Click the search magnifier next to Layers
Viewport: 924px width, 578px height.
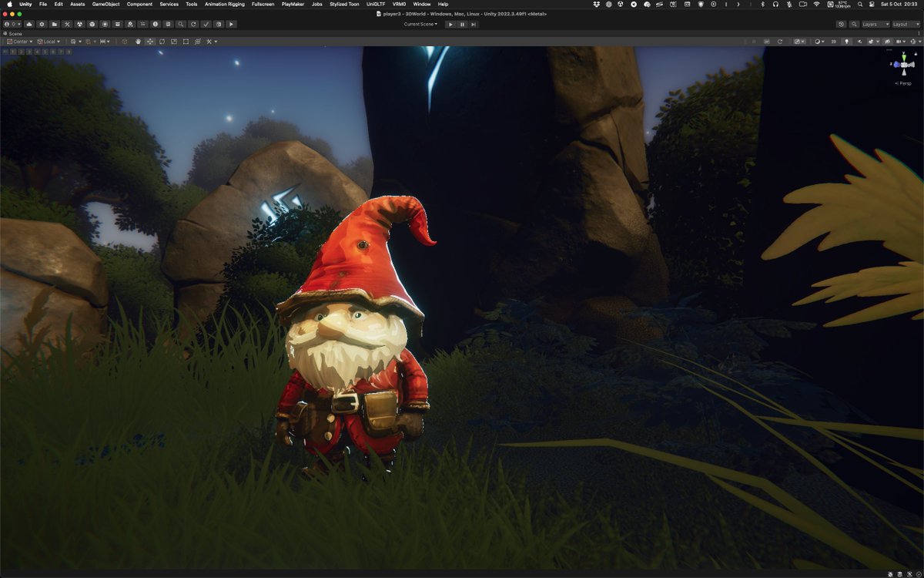[x=854, y=25]
